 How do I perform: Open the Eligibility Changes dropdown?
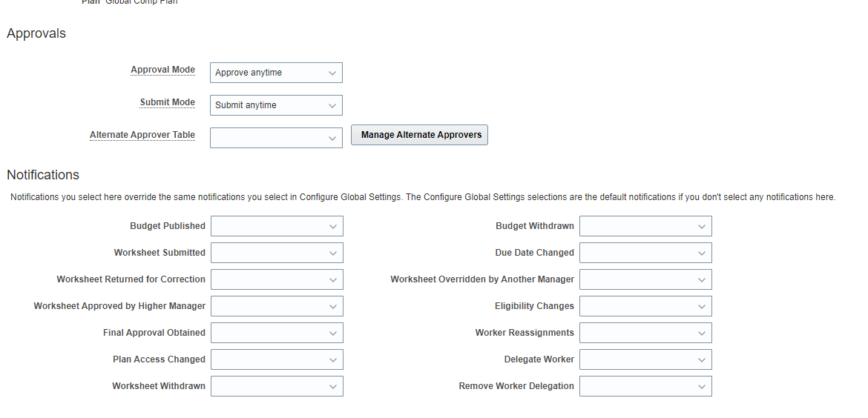(645, 306)
